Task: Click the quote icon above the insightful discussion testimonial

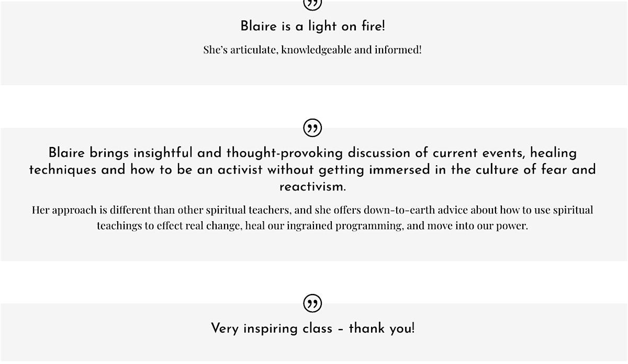Action: (x=312, y=128)
